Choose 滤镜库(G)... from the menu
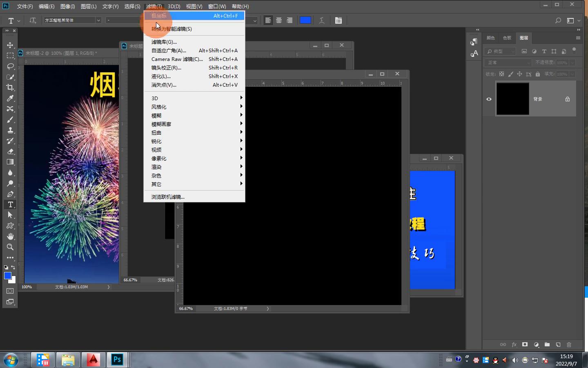The image size is (588, 368). pos(164,42)
